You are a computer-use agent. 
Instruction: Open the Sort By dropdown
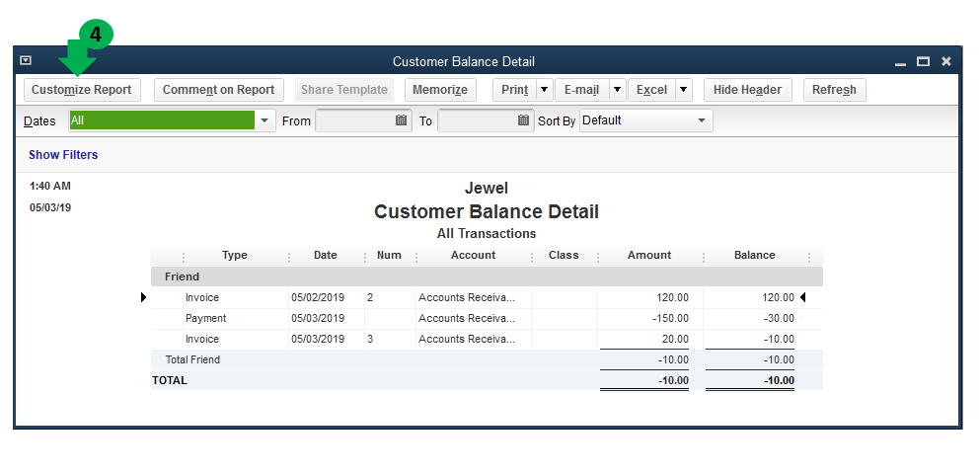pyautogui.click(x=702, y=120)
